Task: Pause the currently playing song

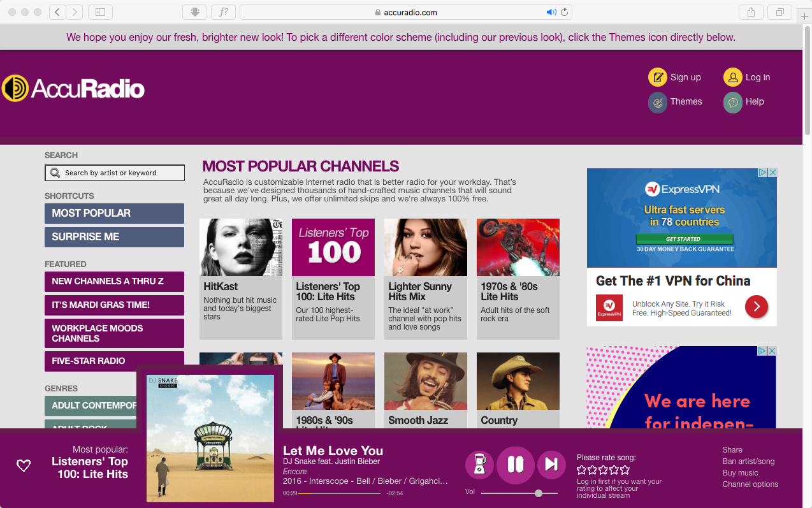Action: pyautogui.click(x=515, y=465)
